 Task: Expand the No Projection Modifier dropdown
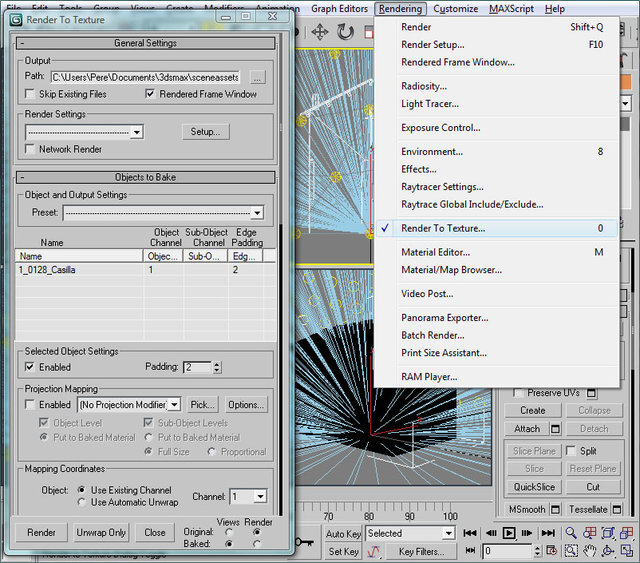click(174, 405)
